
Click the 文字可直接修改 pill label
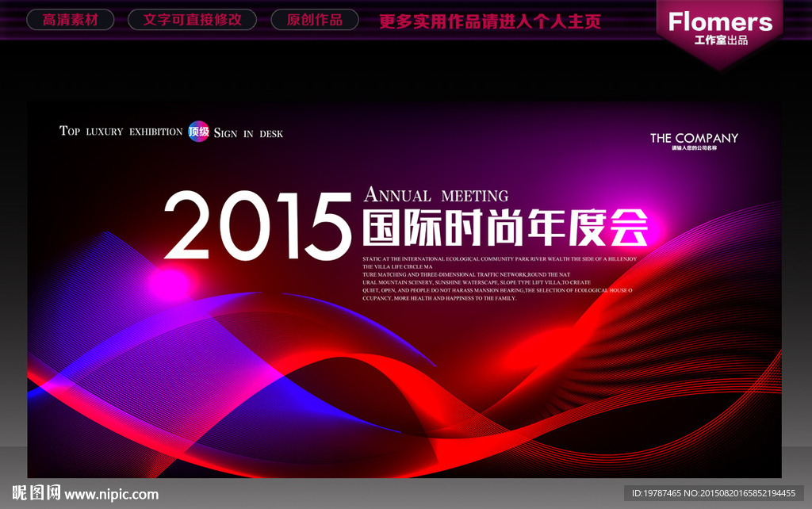[x=192, y=20]
